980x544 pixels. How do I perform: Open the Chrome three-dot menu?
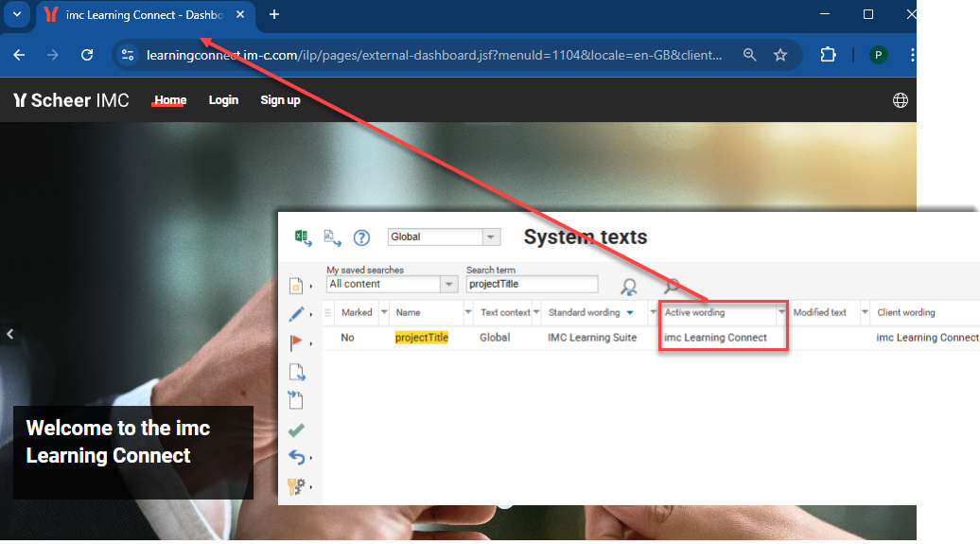click(912, 55)
